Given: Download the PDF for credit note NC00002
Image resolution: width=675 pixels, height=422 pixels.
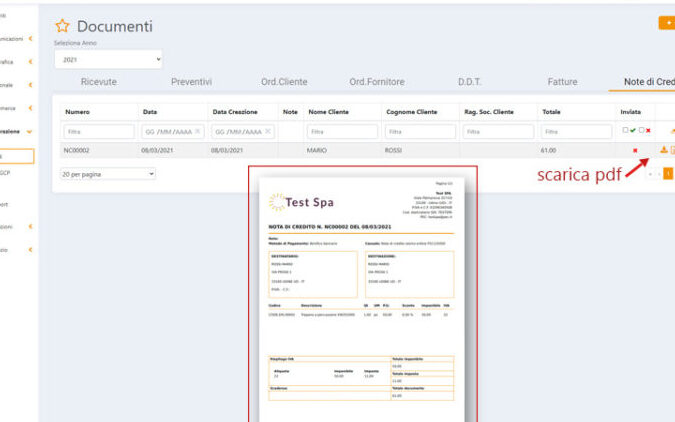Looking at the screenshot, I should [662, 150].
